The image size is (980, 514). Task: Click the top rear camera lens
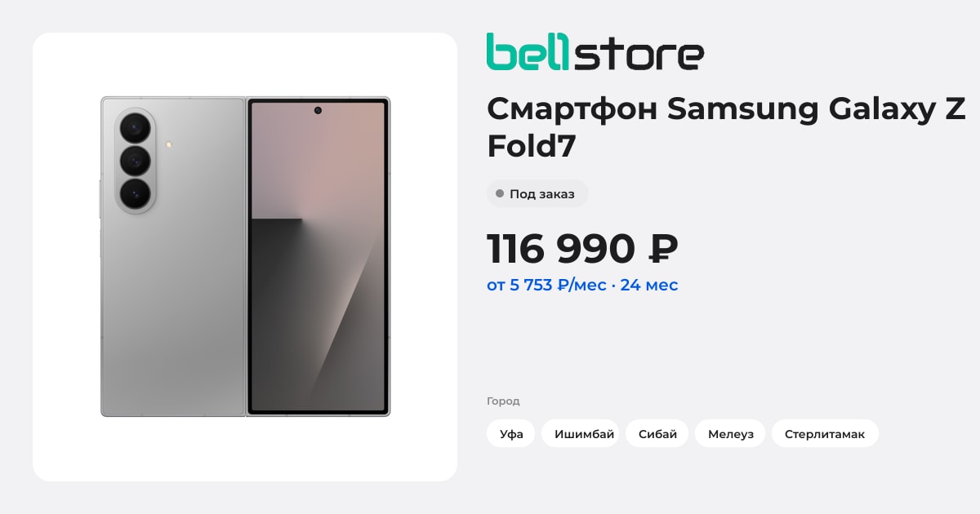click(135, 128)
